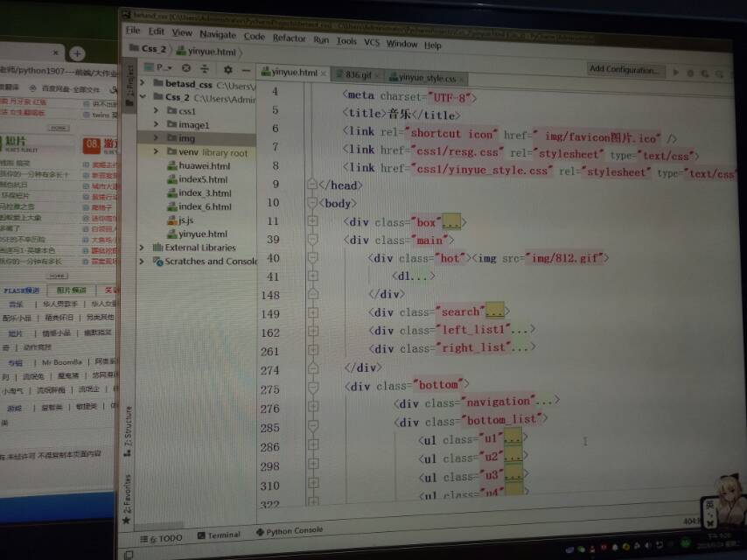Expand folded ul u1 at line 286

312,444
